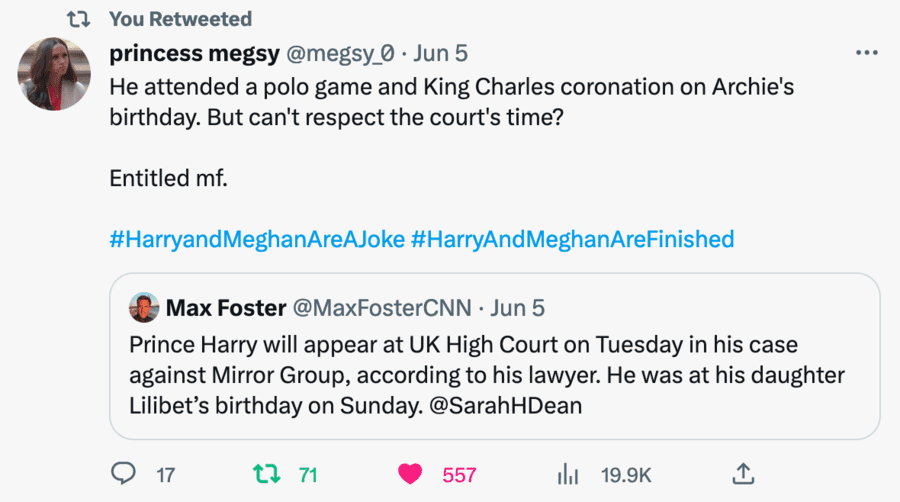900x502 pixels.
Task: Open tweet analytics bar chart icon
Action: point(568,474)
